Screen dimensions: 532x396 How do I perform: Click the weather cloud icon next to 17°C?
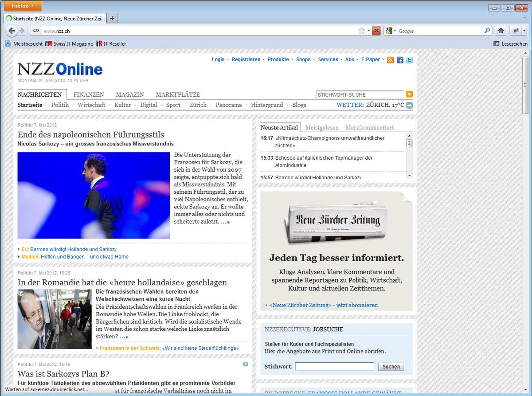410,105
